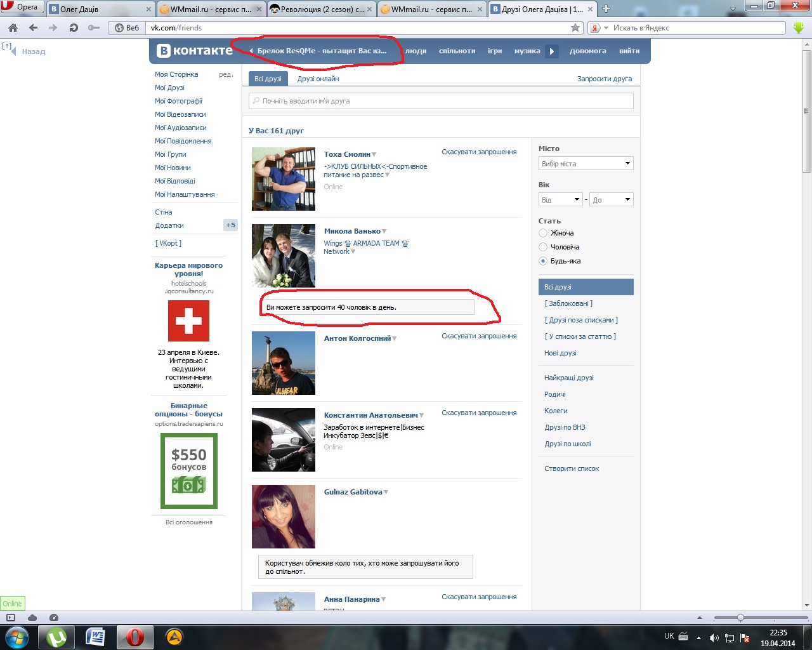Viewport: 812px width, 650px height.
Task: Open the Windows Start menu
Action: pyautogui.click(x=16, y=637)
